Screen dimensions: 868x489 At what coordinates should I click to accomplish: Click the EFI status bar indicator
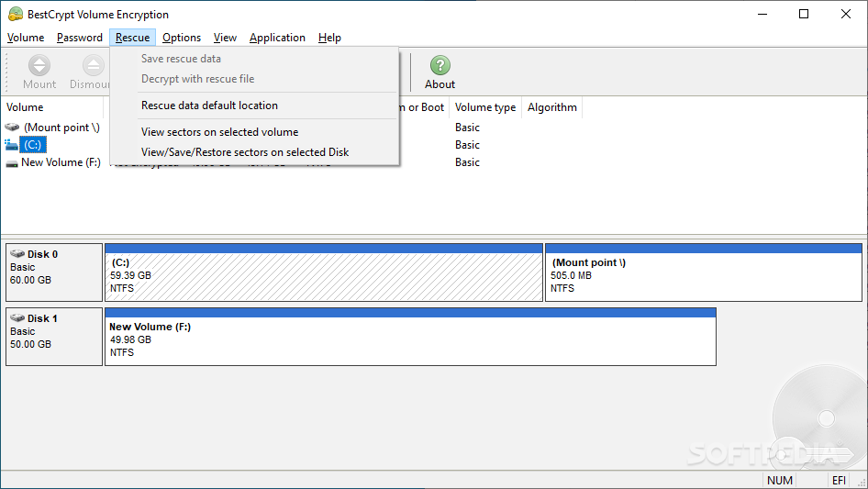(x=839, y=480)
